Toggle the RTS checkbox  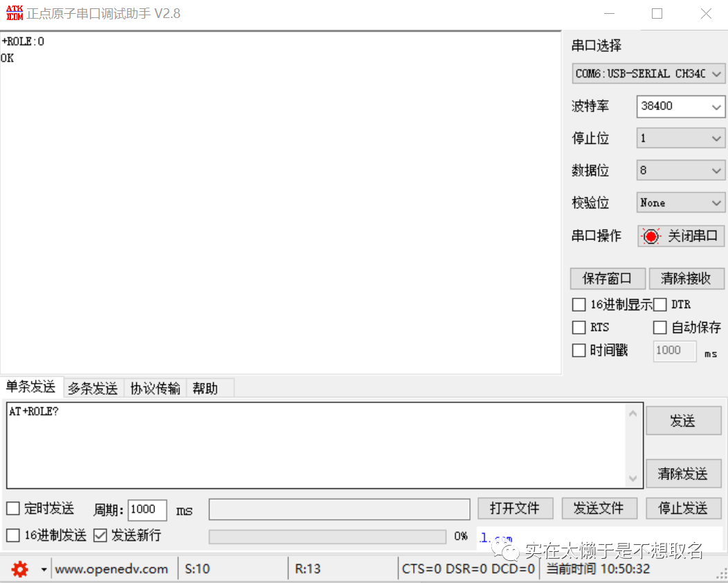pyautogui.click(x=579, y=328)
